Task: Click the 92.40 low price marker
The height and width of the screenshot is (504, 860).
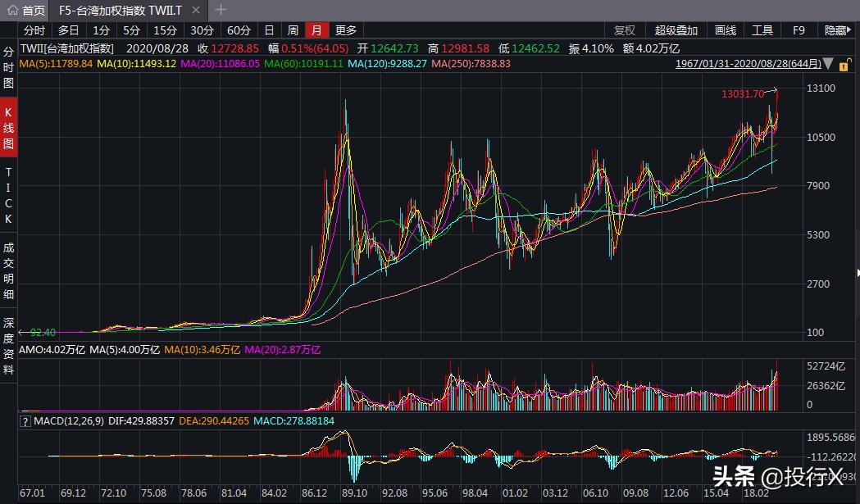Action: 43,333
